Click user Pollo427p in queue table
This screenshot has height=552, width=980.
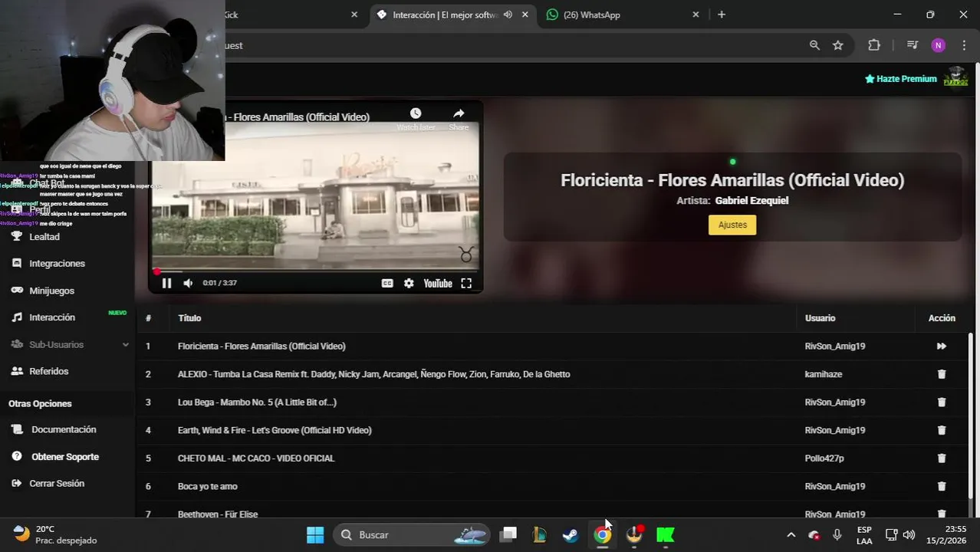824,458
